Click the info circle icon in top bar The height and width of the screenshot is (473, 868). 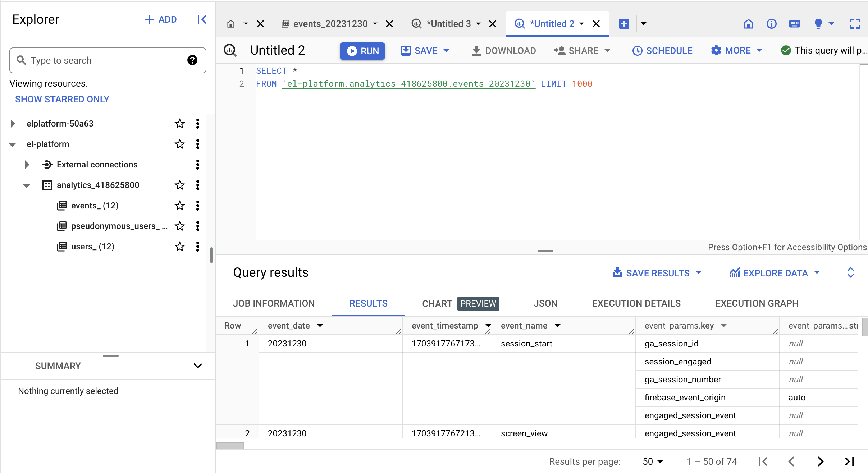click(x=771, y=24)
